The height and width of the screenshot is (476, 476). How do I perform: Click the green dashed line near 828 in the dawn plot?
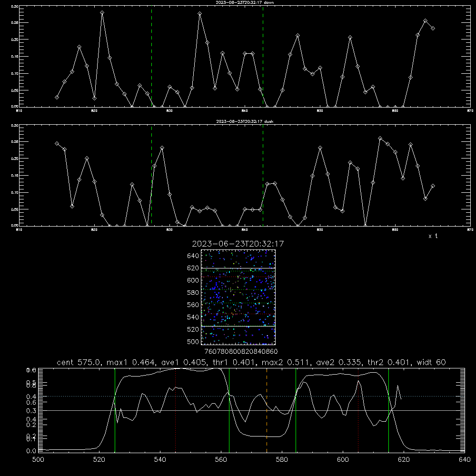[151, 56]
